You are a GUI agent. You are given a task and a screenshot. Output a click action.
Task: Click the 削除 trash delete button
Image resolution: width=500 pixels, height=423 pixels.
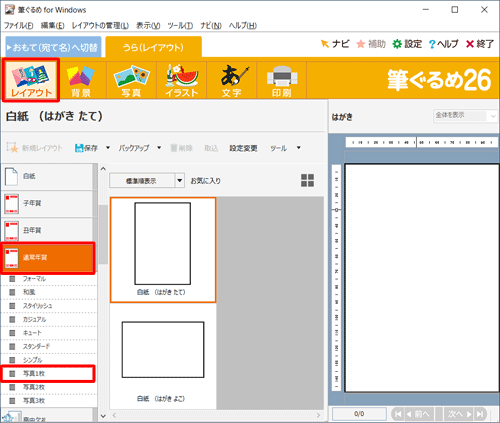click(182, 148)
